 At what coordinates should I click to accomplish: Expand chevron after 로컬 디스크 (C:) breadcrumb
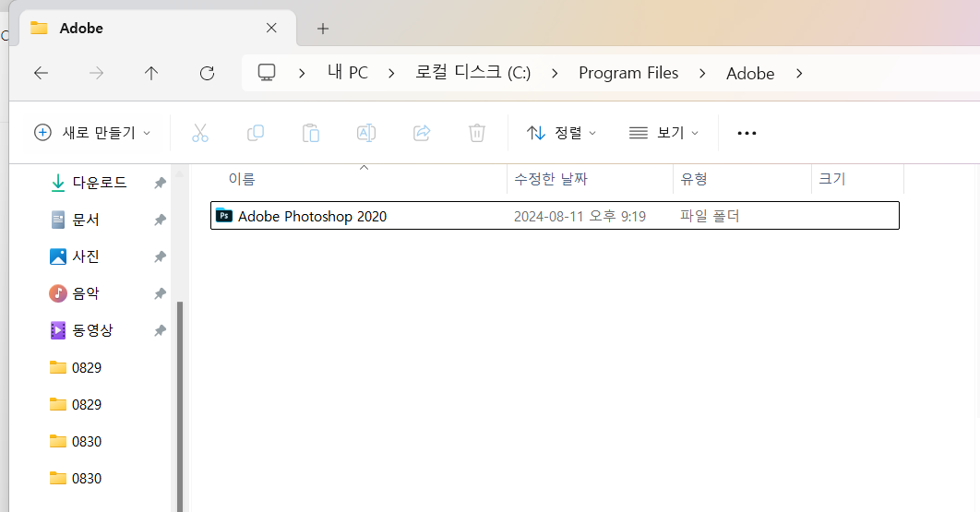coord(555,73)
